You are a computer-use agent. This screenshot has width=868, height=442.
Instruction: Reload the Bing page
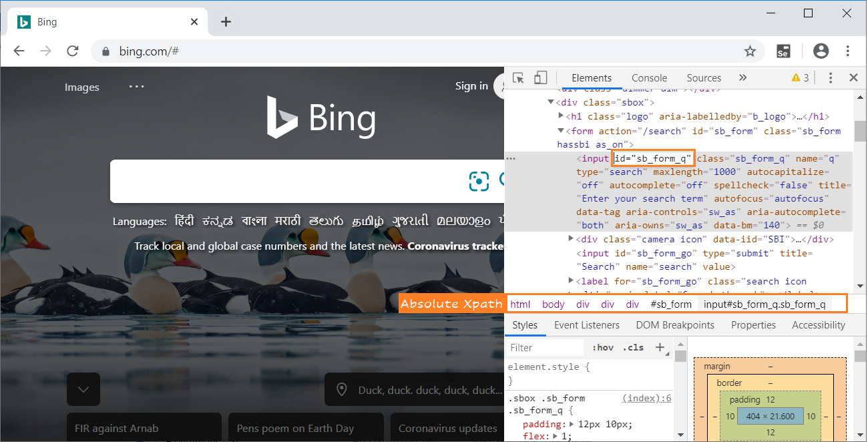[x=73, y=51]
